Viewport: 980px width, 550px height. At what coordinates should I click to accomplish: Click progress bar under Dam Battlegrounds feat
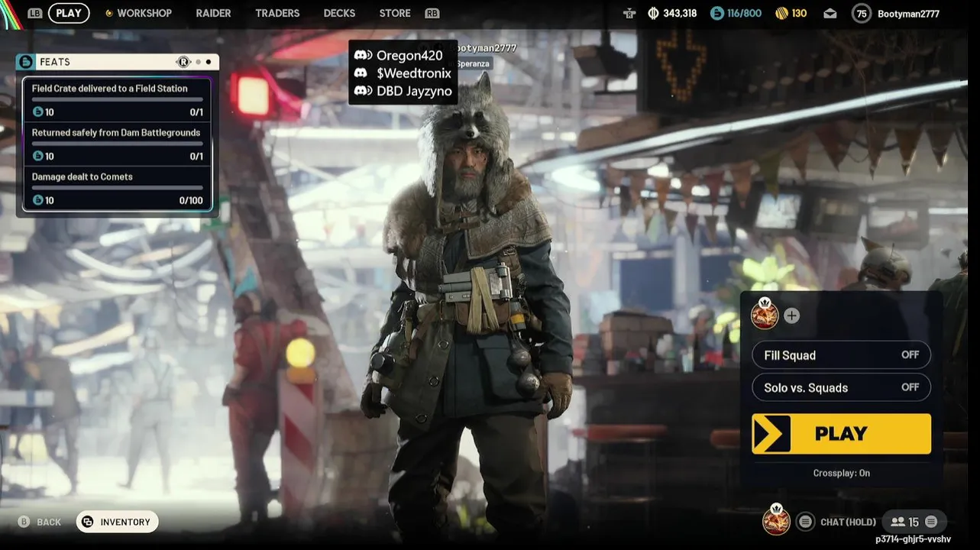point(117,144)
